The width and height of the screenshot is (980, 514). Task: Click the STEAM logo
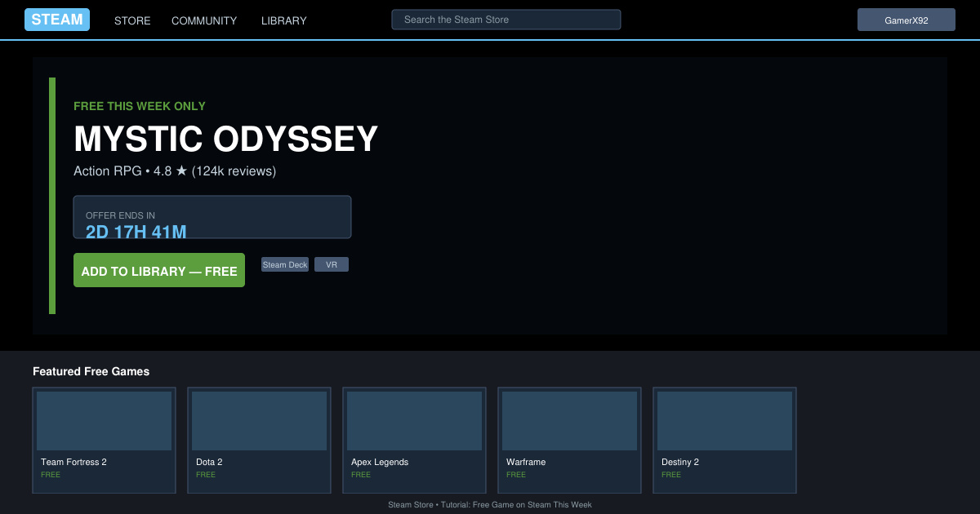click(57, 20)
